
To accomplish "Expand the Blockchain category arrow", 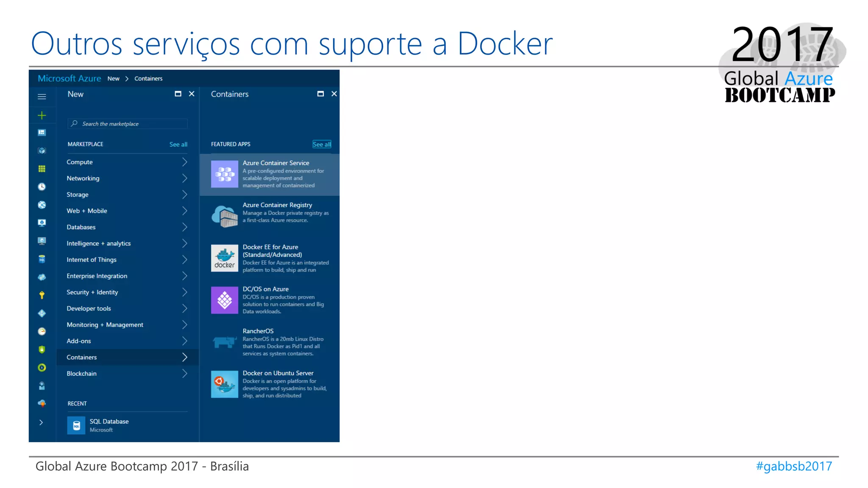I will coord(184,374).
